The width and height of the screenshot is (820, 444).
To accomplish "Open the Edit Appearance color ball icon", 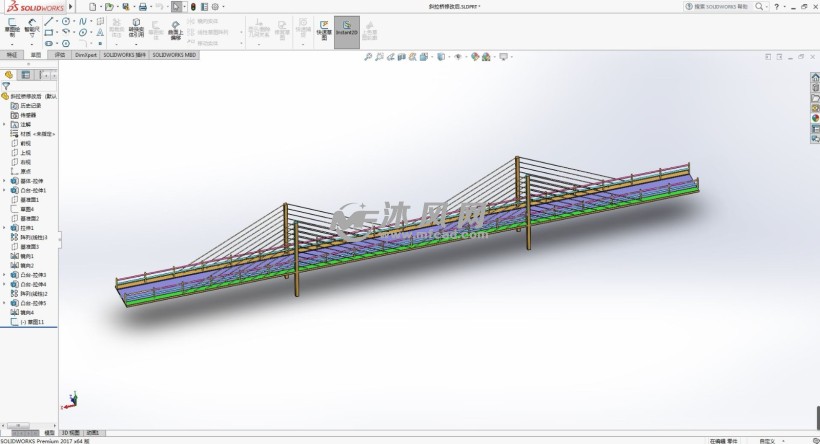I will coord(475,56).
